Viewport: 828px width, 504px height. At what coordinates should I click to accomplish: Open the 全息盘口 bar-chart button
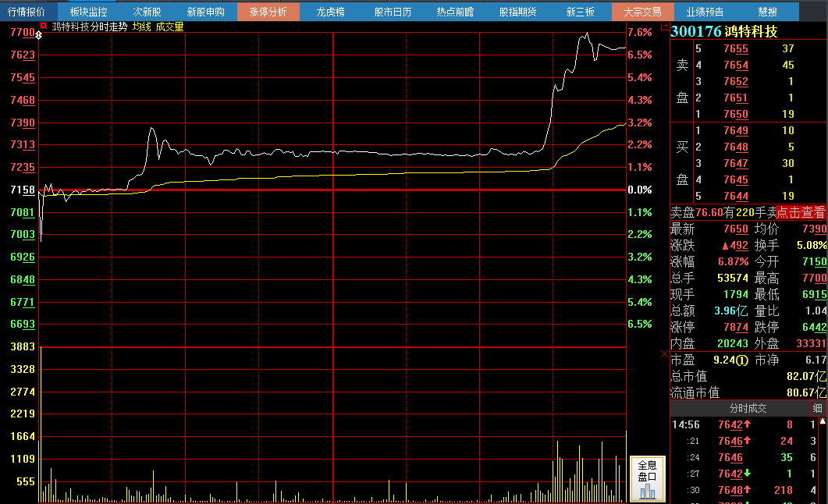[648, 479]
